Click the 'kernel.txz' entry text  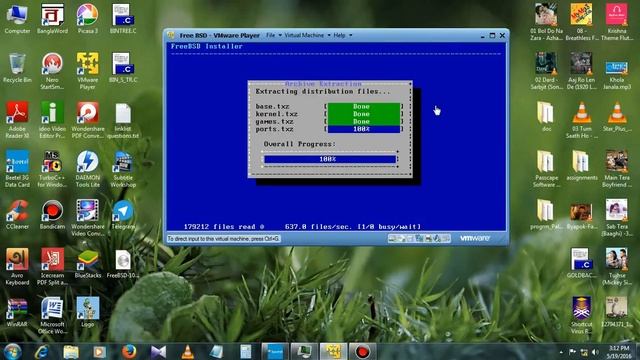point(276,114)
